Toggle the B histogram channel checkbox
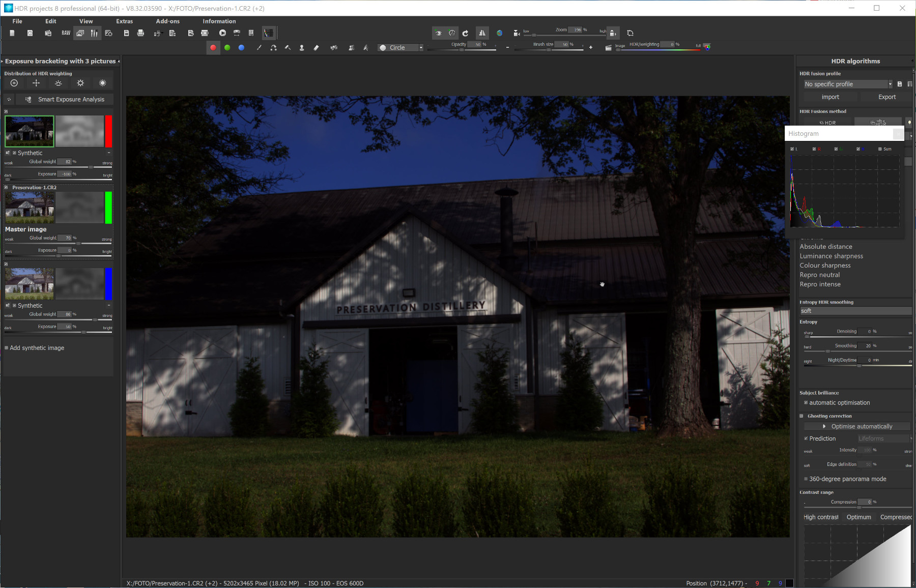This screenshot has width=916, height=588. point(858,149)
